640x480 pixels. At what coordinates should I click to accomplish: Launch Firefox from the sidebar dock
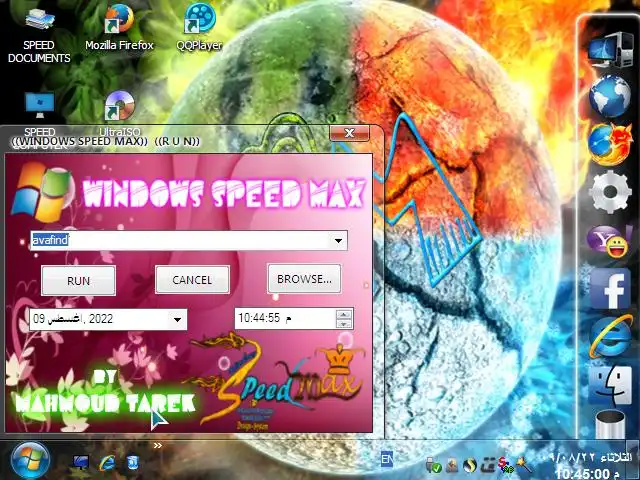(610, 144)
